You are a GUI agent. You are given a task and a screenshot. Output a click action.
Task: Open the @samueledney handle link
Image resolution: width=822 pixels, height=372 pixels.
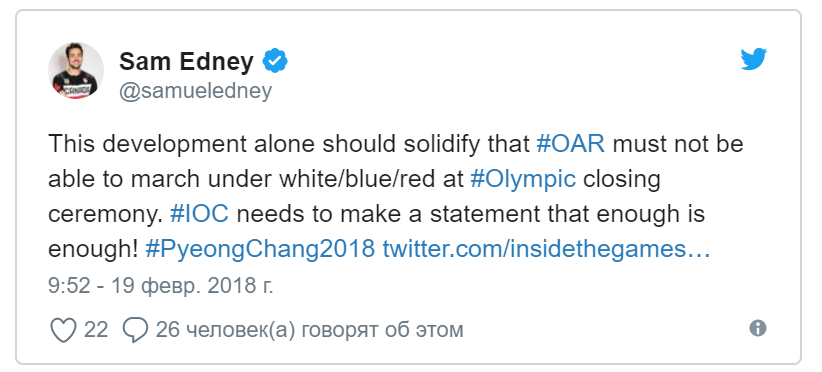click(196, 91)
